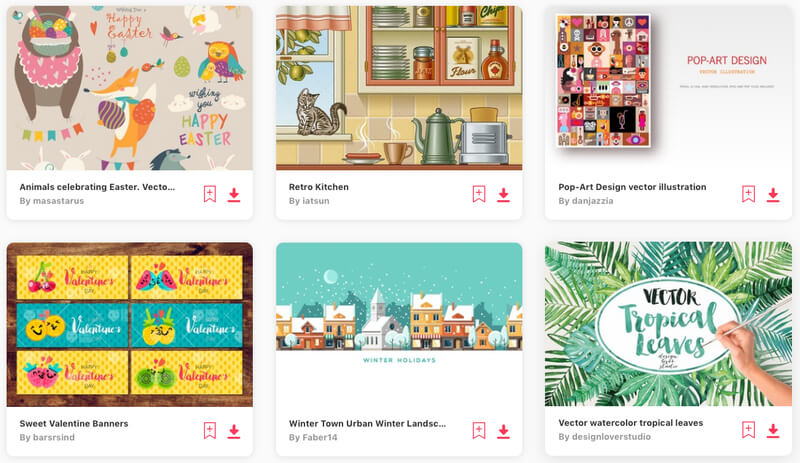
Task: Open the Retro Kitchen thumbnail preview
Action: 399,88
